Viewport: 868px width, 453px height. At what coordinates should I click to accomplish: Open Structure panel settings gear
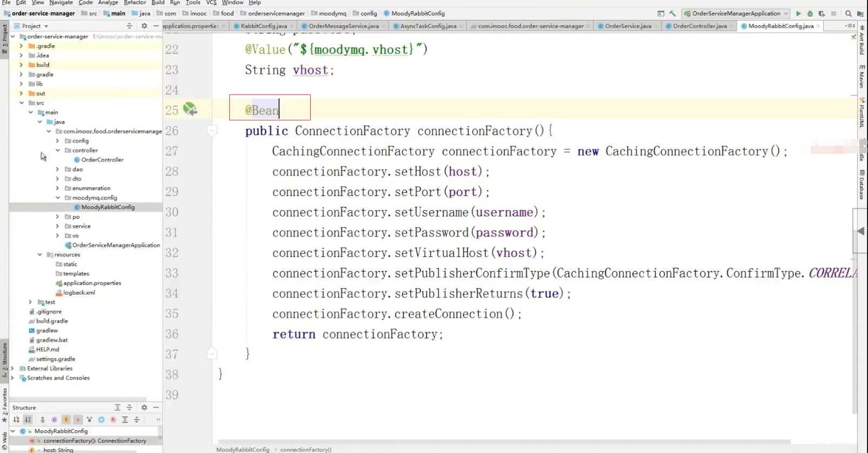click(x=144, y=408)
